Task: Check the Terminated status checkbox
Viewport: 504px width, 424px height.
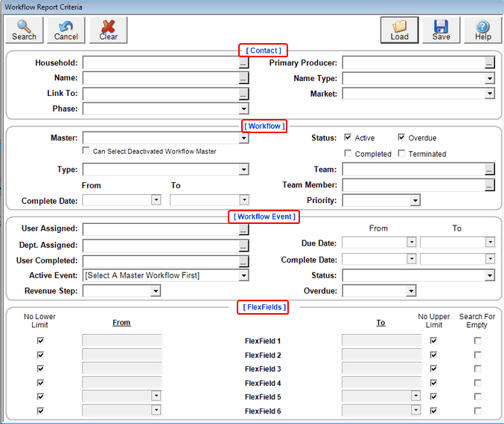Action: (x=401, y=153)
